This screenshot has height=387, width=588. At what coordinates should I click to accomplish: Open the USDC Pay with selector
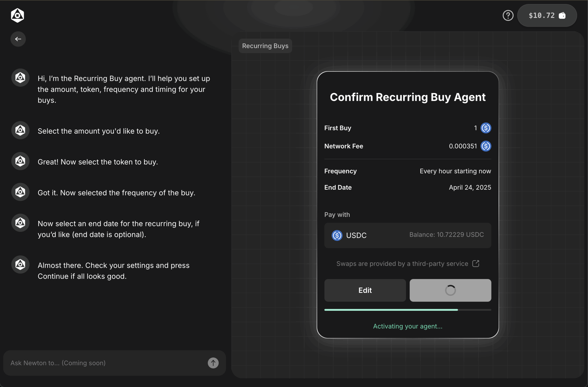[x=407, y=235]
